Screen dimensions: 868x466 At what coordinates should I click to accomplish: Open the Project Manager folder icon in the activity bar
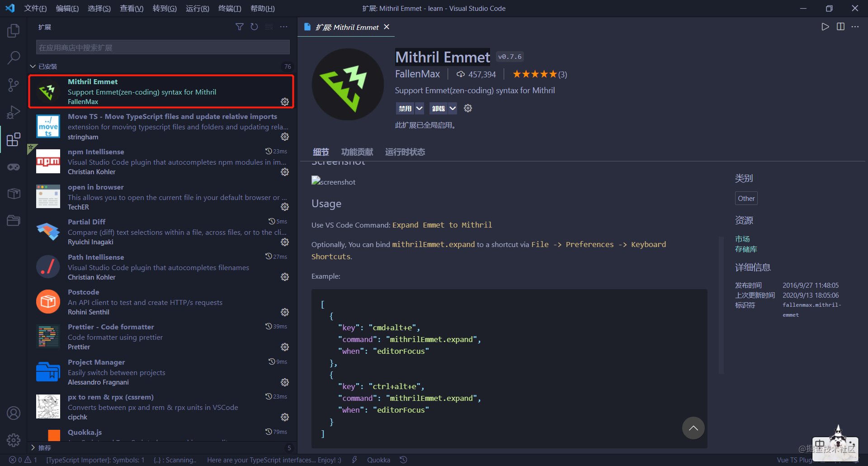[x=14, y=220]
